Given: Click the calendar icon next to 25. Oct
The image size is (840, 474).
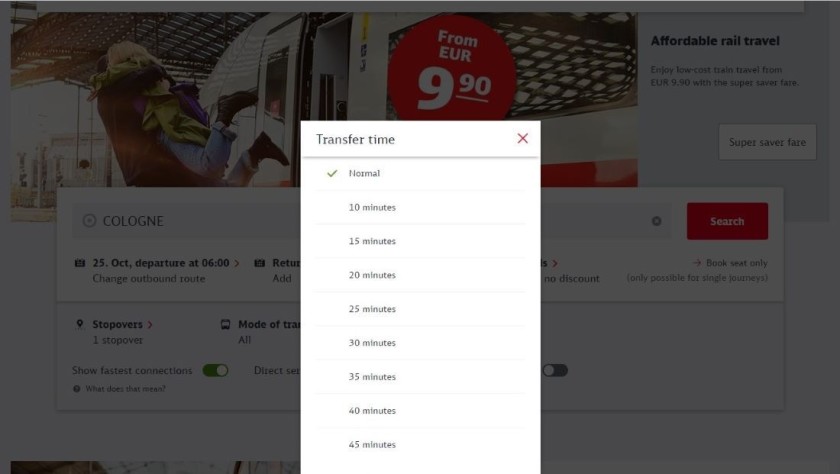Looking at the screenshot, I should [x=80, y=263].
